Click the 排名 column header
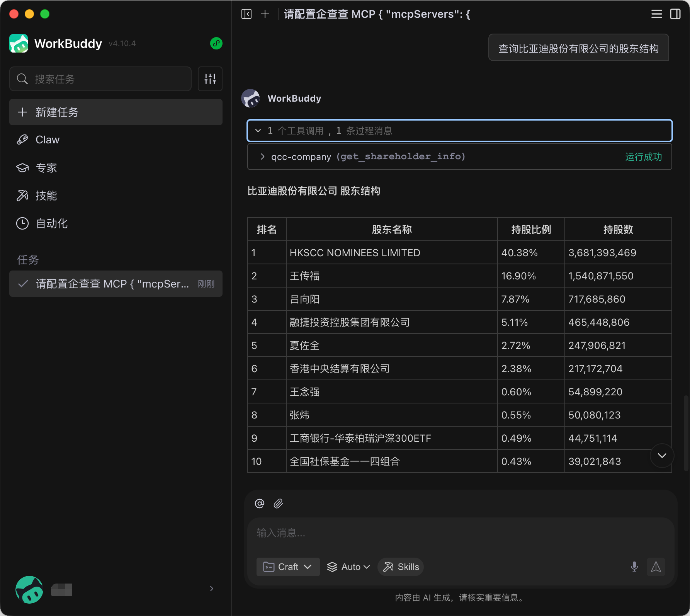Screen dimensions: 690x616 click(x=267, y=230)
